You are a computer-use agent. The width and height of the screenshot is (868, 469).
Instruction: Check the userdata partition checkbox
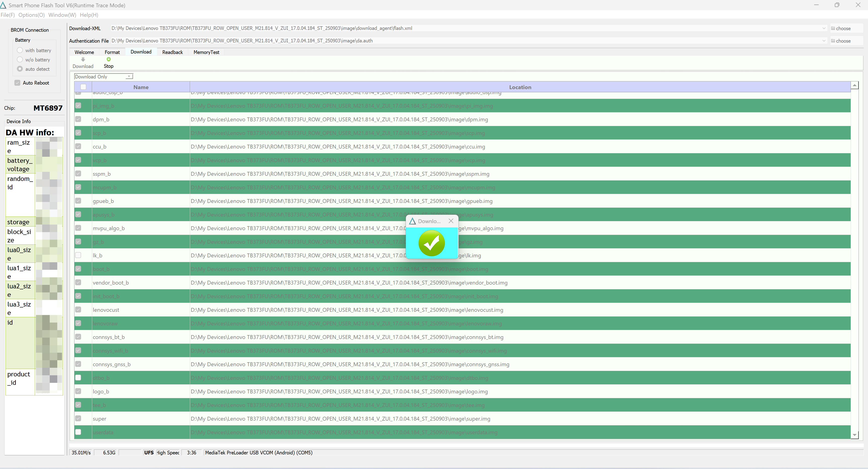click(78, 432)
